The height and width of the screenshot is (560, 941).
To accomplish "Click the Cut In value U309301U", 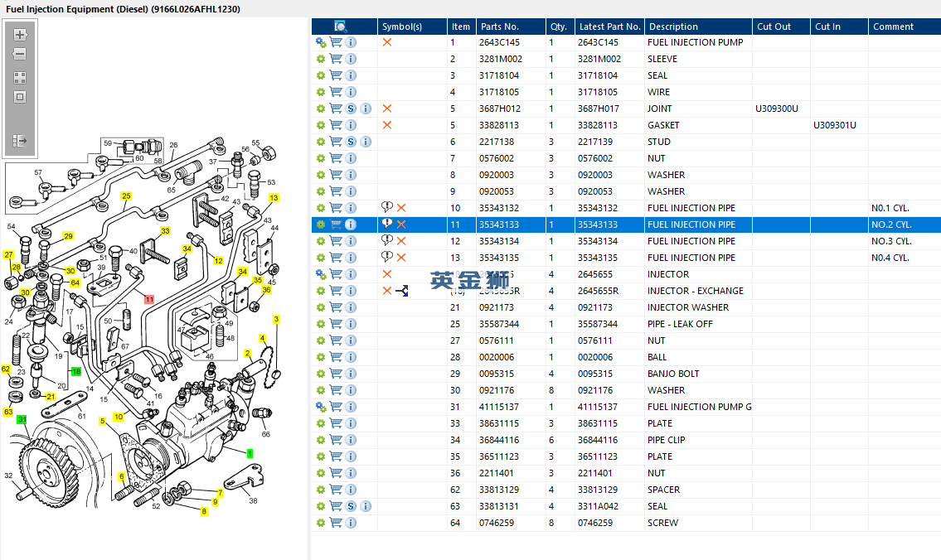I will click(835, 125).
